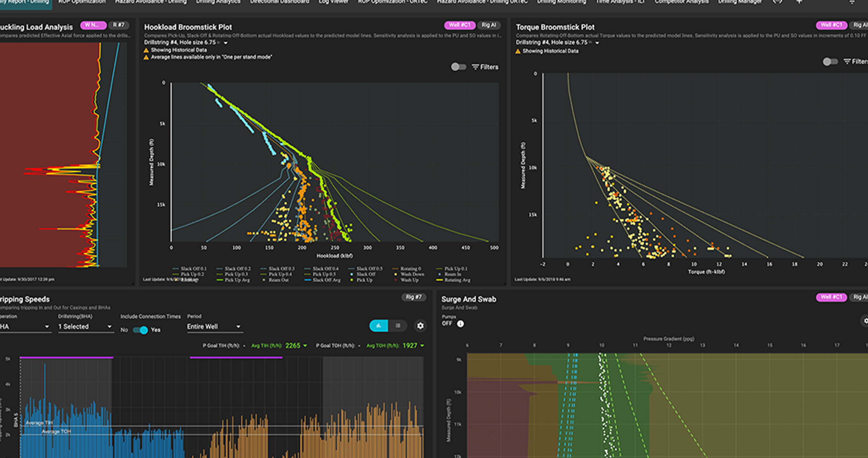Add a new dashboard tab with plus icon
The width and height of the screenshot is (868, 458).
(x=799, y=2)
